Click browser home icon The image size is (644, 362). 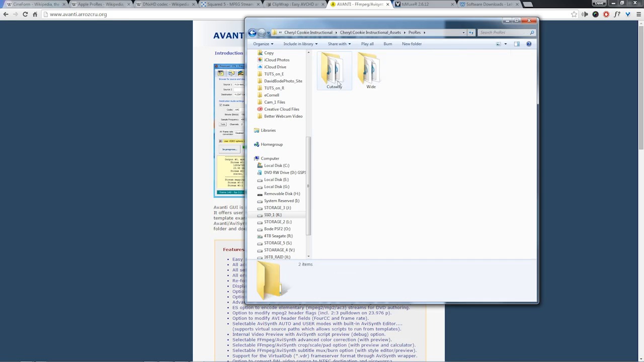[35, 14]
